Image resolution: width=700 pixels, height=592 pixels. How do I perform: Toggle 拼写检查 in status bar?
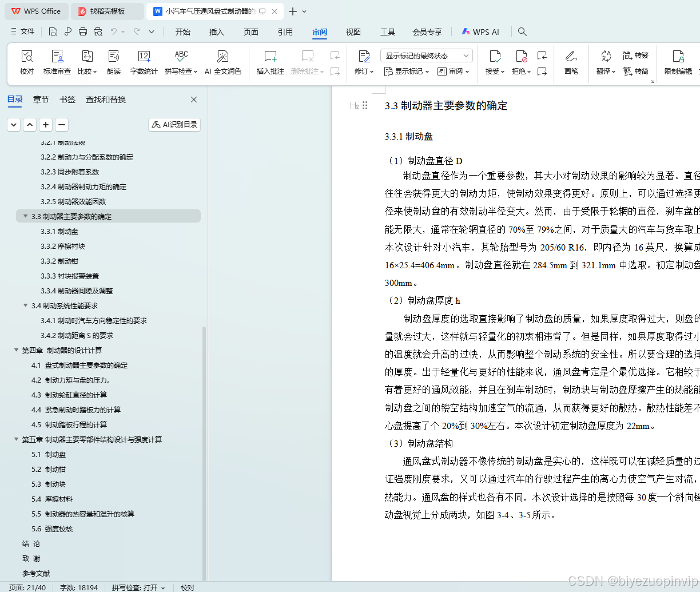click(x=138, y=587)
